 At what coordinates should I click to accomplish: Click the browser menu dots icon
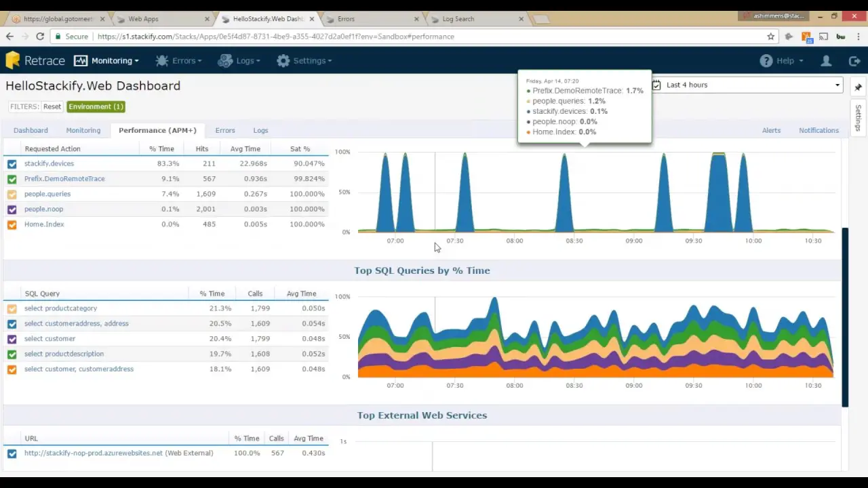pyautogui.click(x=858, y=36)
